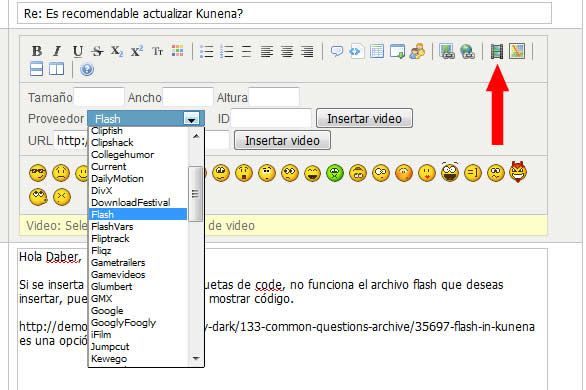This screenshot has width=586, height=390.
Task: Insert a spoiler box
Action: point(397,51)
